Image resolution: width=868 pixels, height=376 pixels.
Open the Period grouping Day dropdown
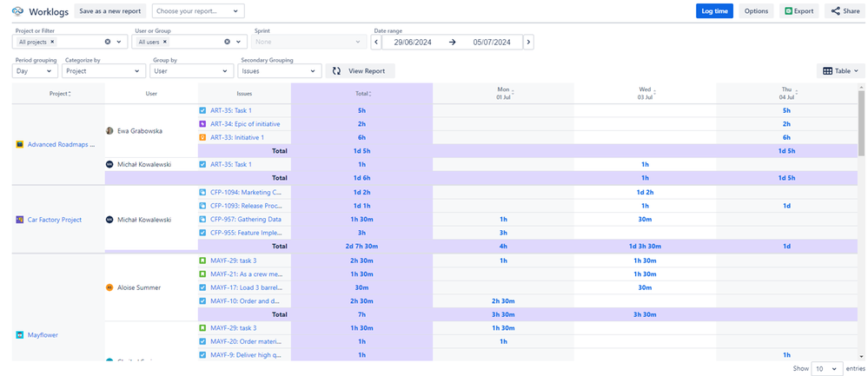pyautogui.click(x=35, y=71)
